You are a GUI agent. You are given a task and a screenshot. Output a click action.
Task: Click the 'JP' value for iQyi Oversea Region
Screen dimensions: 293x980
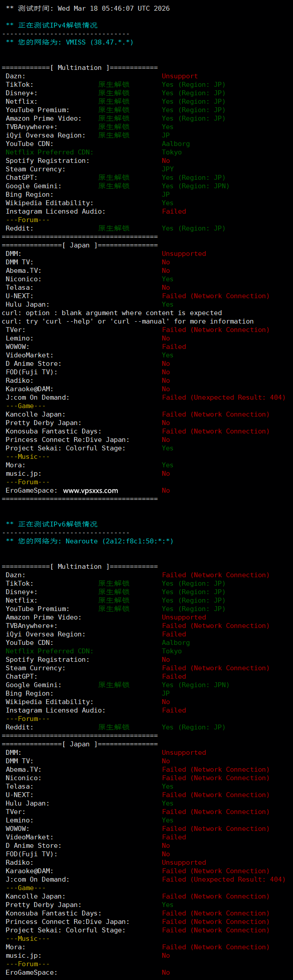pyautogui.click(x=166, y=135)
